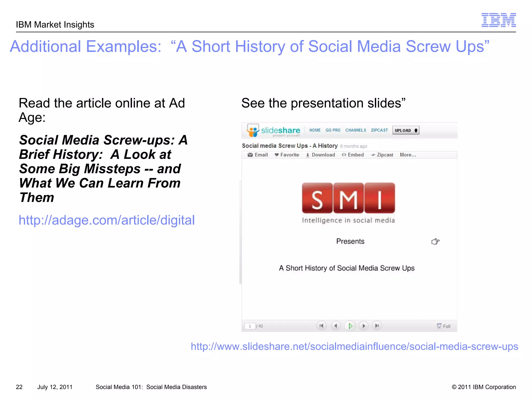
Task: Advance to next slide arrow
Action: click(364, 326)
